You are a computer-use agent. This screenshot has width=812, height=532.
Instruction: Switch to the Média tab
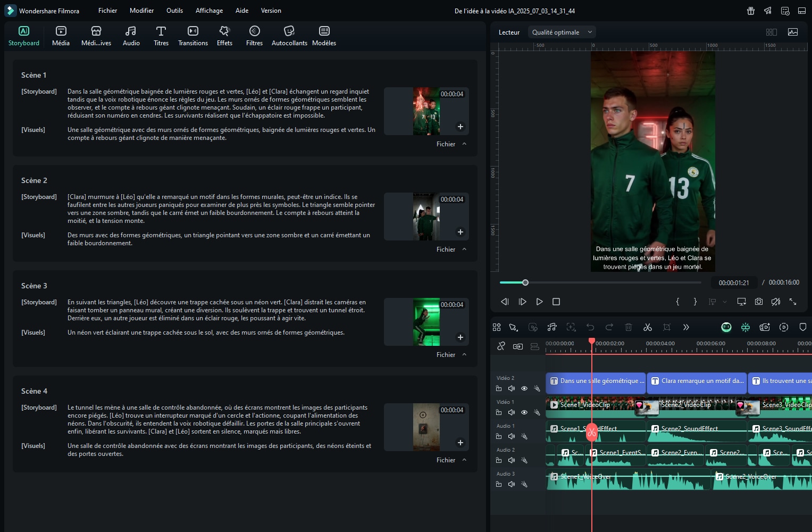pyautogui.click(x=61, y=36)
